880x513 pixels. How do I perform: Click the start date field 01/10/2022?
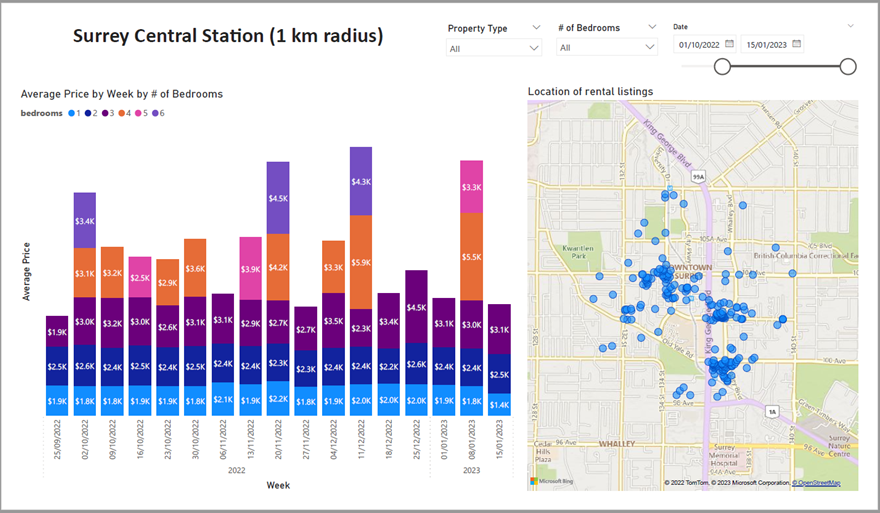[699, 45]
